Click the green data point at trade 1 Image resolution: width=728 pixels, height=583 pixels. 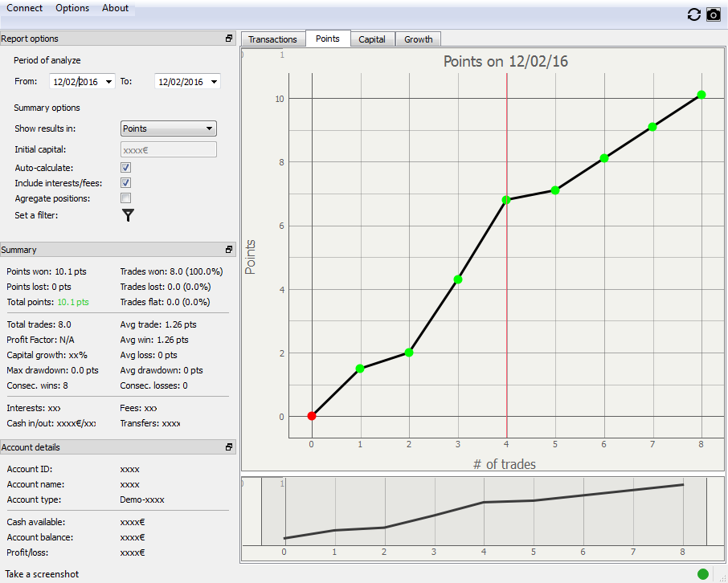coord(360,369)
